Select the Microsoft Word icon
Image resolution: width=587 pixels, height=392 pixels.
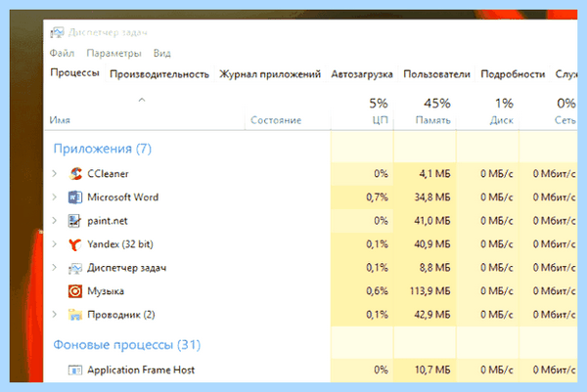click(x=75, y=197)
